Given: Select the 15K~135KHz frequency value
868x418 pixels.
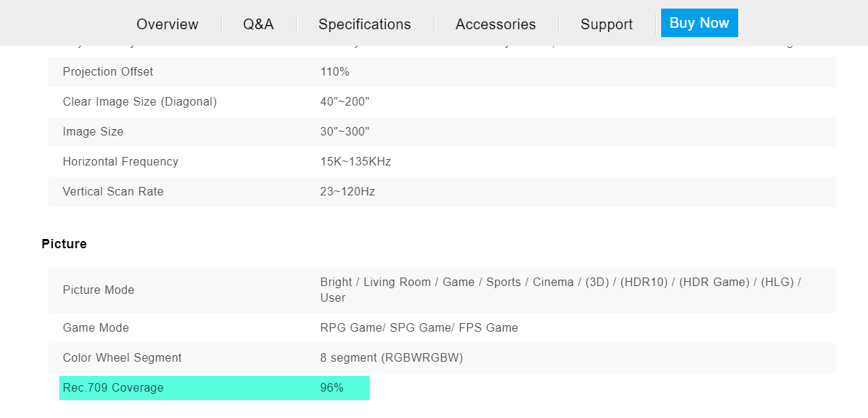Looking at the screenshot, I should (x=355, y=162).
